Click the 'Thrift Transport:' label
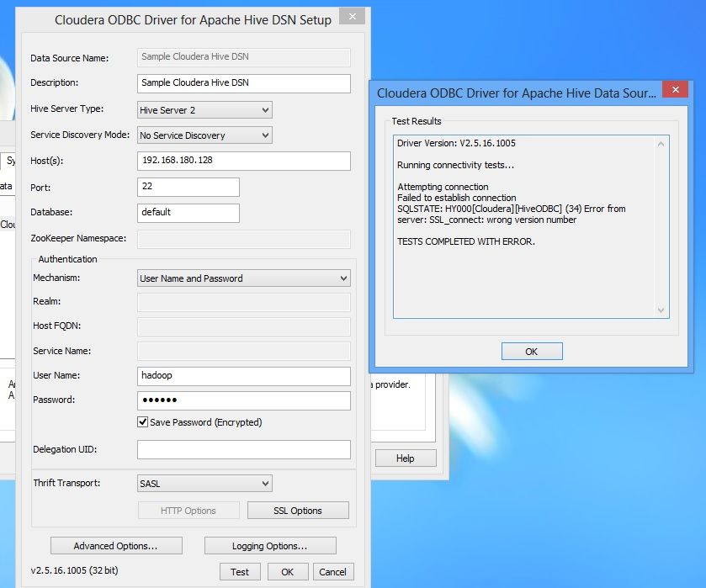Image resolution: width=706 pixels, height=588 pixels. pyautogui.click(x=66, y=483)
